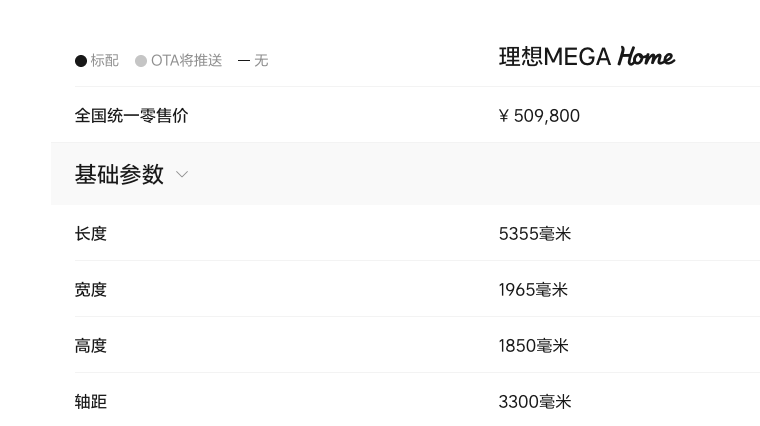Collapse the 基础参数 section chevron
Screen dimensions: 760x426
(x=182, y=174)
